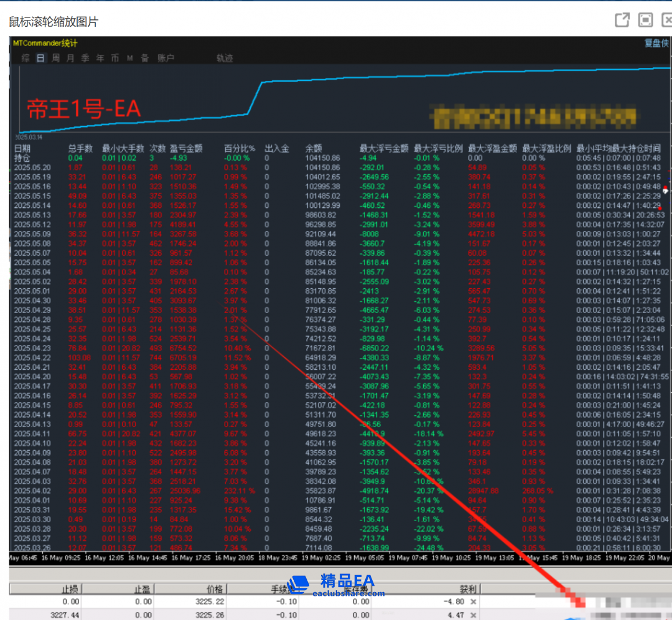
Task: Click the 止损 stop-loss column header
Action: pyautogui.click(x=70, y=588)
